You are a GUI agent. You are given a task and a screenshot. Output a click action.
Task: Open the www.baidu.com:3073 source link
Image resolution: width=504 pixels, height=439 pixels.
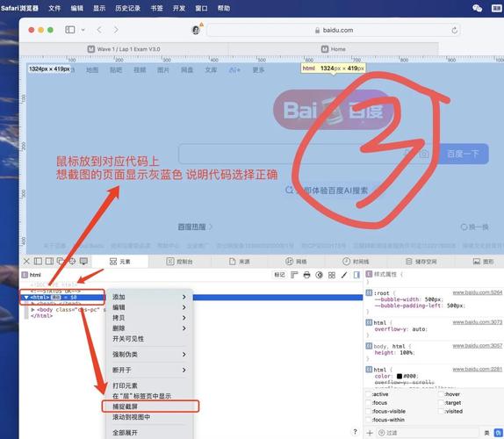click(x=477, y=322)
